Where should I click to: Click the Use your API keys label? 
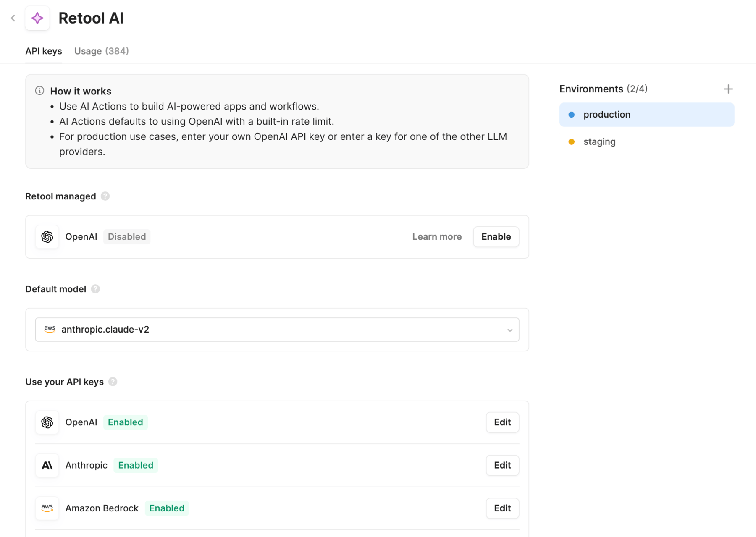coord(64,382)
